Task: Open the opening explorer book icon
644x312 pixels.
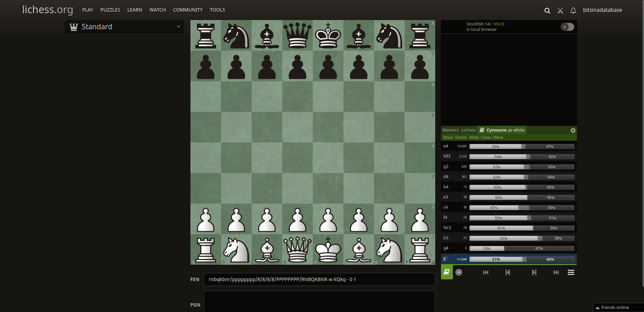Action: [x=447, y=272]
